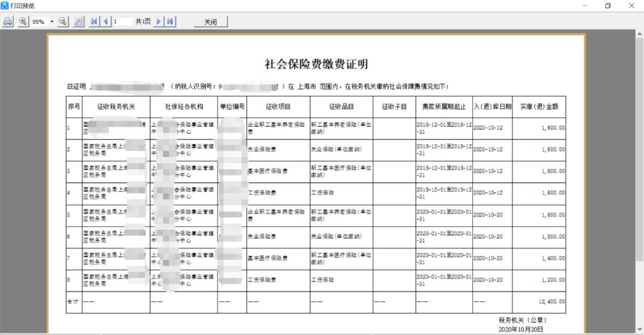
Task: Click the full page view icon
Action: (x=78, y=21)
